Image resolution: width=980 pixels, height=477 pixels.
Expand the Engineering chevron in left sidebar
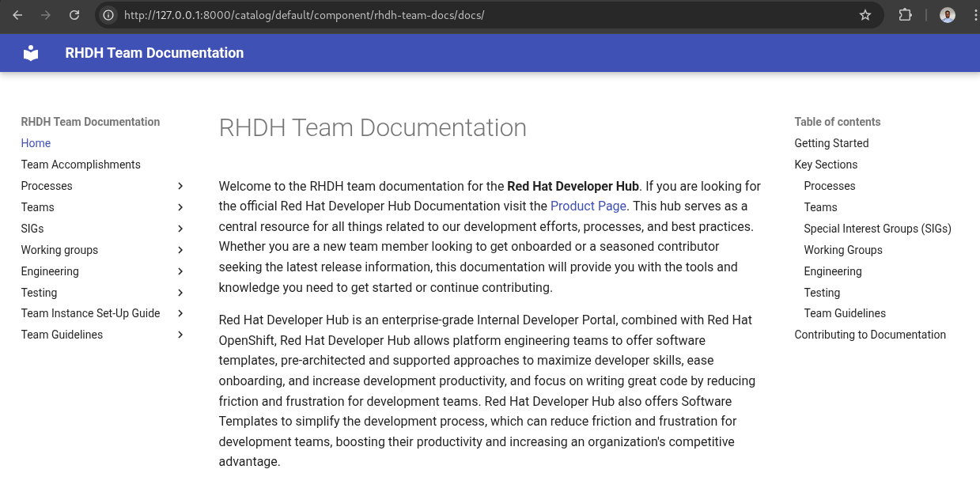point(180,271)
